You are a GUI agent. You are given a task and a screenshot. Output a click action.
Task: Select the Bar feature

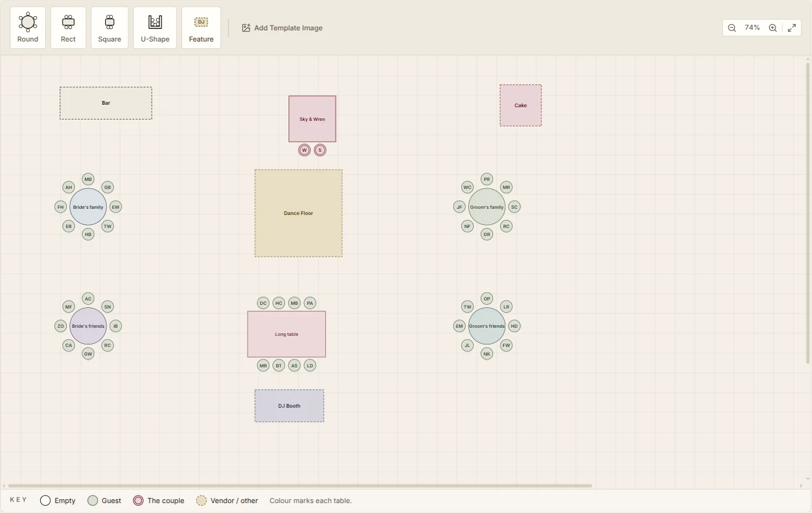(x=106, y=103)
